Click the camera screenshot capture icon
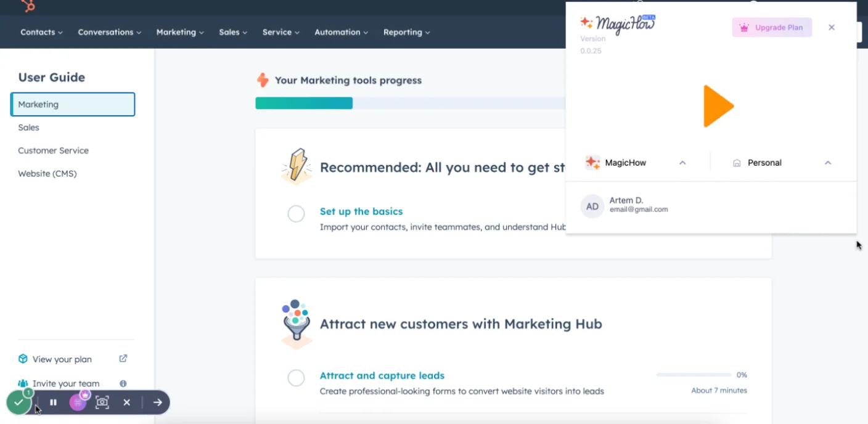Screen dimensions: 868x424 click(x=102, y=402)
